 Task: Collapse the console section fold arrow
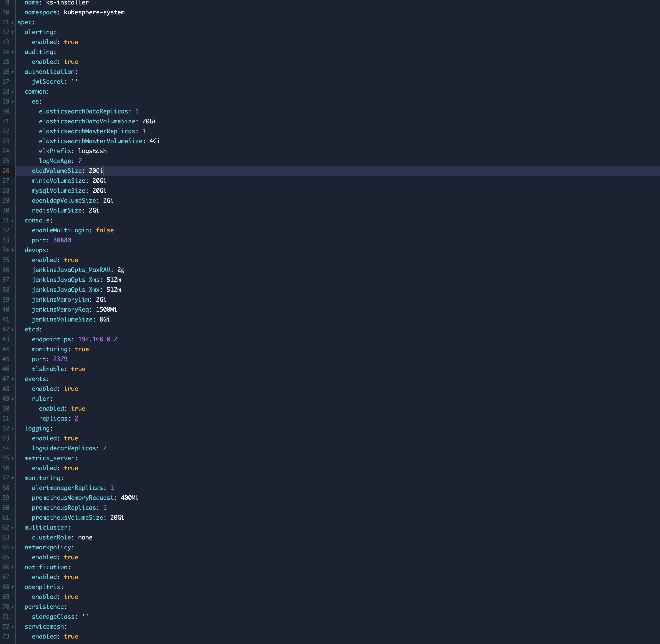(13, 221)
